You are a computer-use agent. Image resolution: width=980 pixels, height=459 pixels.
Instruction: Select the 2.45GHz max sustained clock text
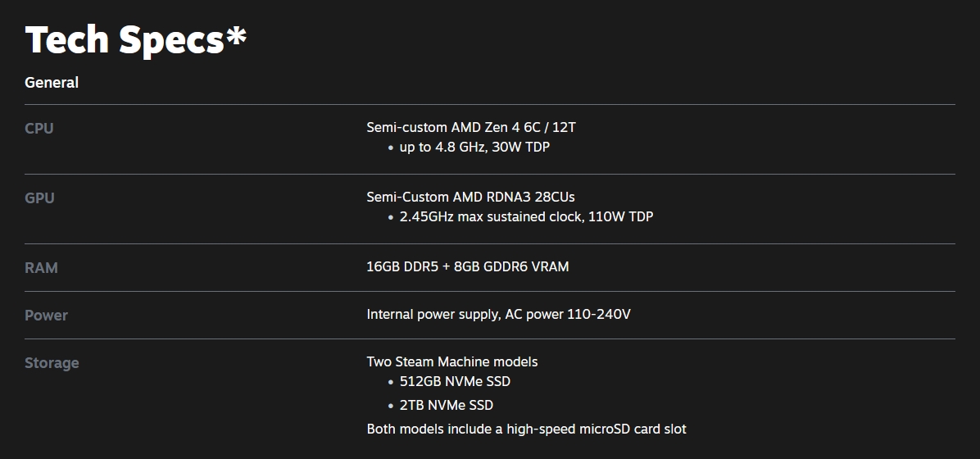[x=490, y=217]
